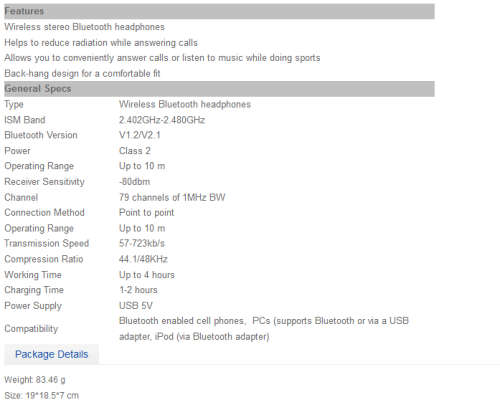This screenshot has height=405, width=500.
Task: Select the Transmission Speed row label
Action: [47, 243]
